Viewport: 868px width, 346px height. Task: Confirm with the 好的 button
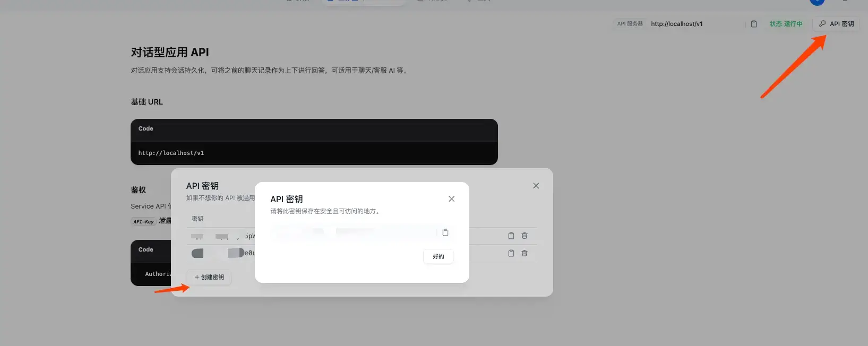pyautogui.click(x=438, y=256)
